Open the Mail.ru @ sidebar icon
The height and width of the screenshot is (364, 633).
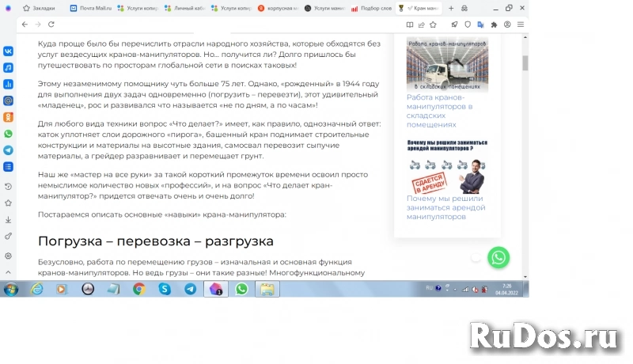click(x=8, y=100)
